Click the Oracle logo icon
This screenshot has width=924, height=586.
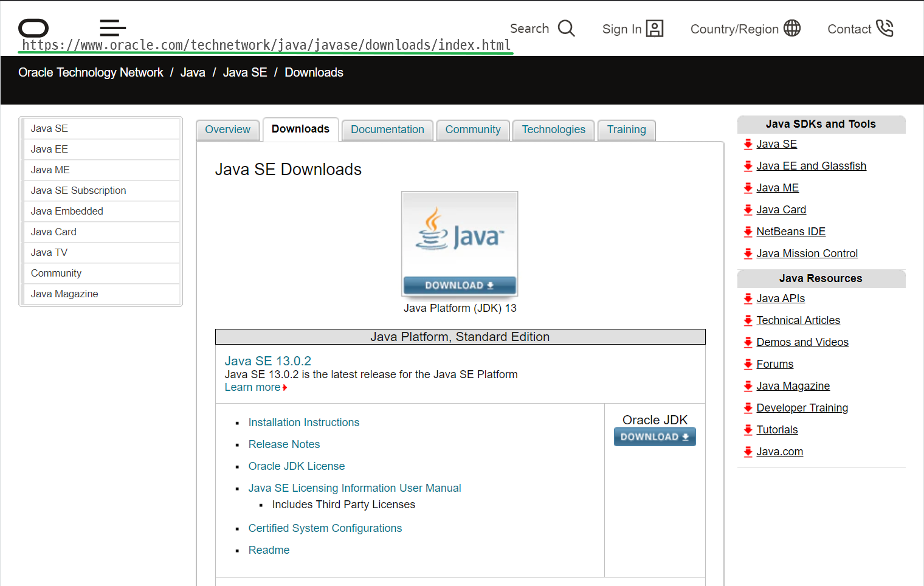coord(33,28)
